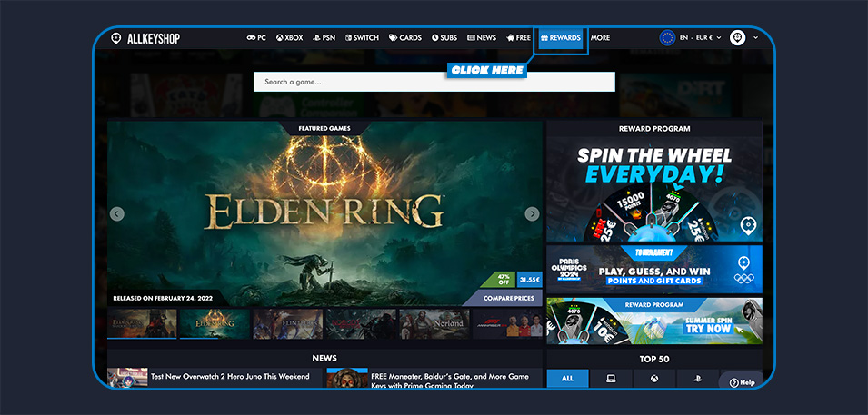Open the CARDS menu item

(x=405, y=38)
